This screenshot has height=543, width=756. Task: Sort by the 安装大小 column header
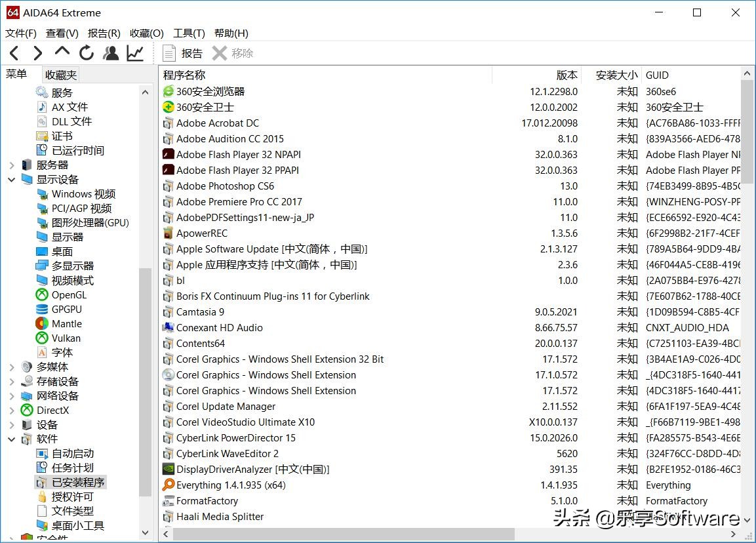click(611, 75)
